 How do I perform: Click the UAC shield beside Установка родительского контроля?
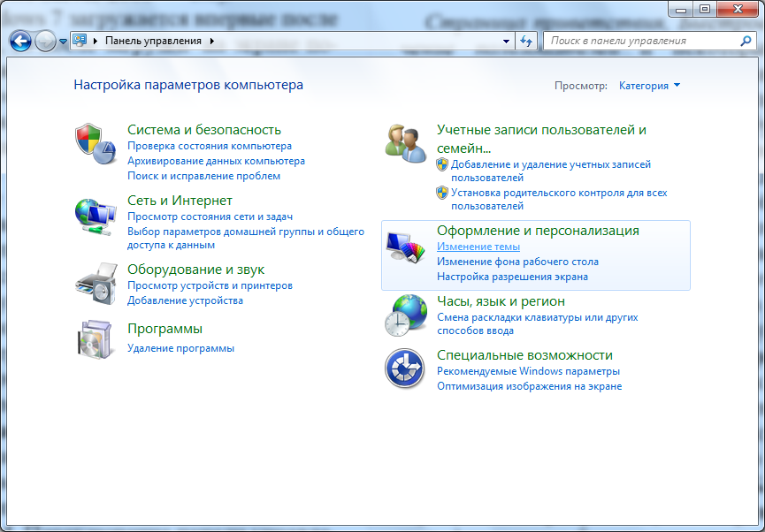coord(442,193)
